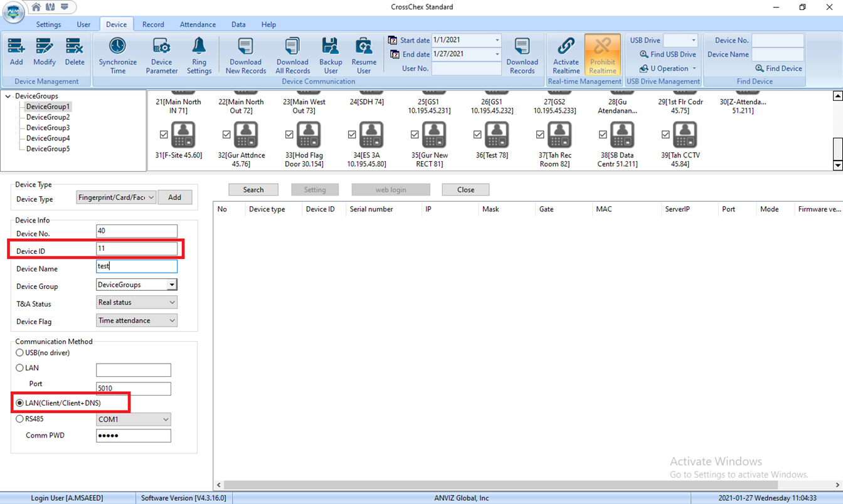The width and height of the screenshot is (843, 504).
Task: Activate Realtime monitoring
Action: coord(566,55)
